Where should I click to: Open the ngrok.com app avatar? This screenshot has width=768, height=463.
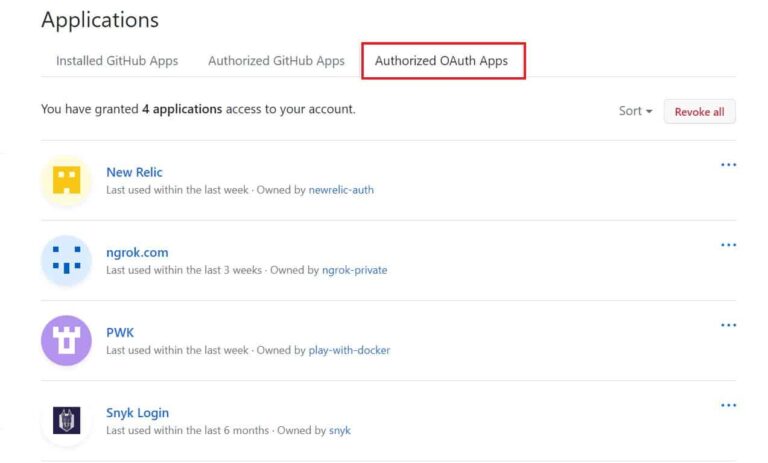pyautogui.click(x=66, y=260)
